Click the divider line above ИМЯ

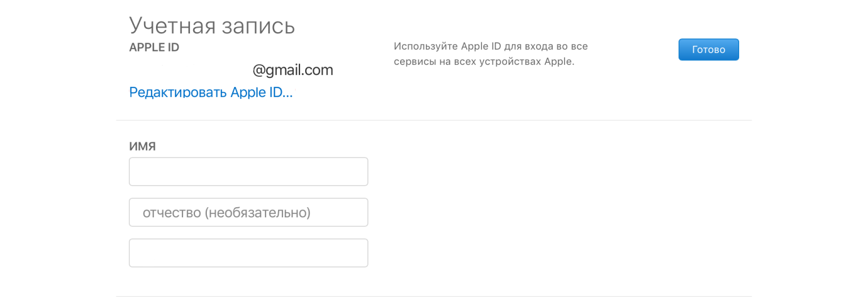(433, 120)
